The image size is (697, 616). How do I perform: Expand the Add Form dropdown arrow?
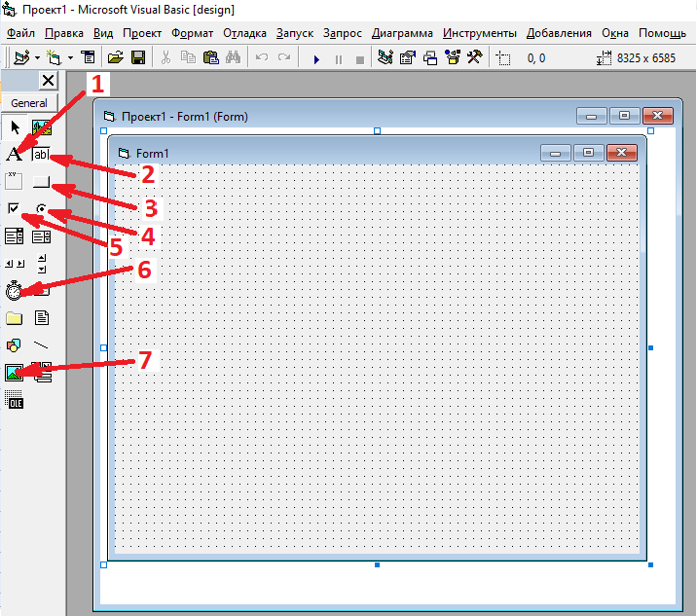click(x=70, y=58)
